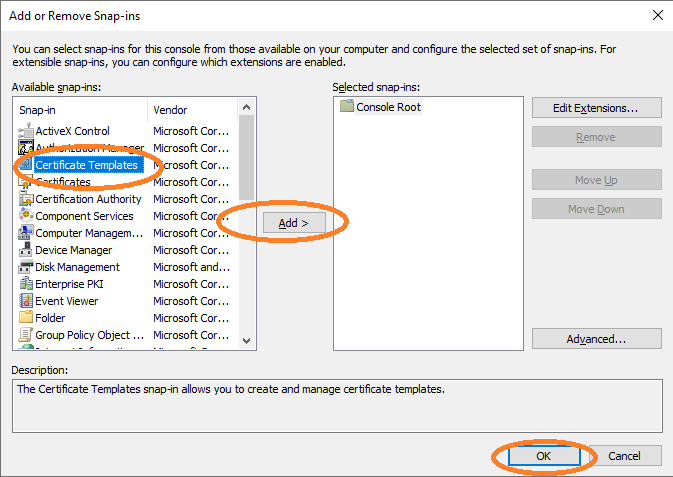This screenshot has height=477, width=673.
Task: Select the Computer Management icon
Action: (26, 233)
